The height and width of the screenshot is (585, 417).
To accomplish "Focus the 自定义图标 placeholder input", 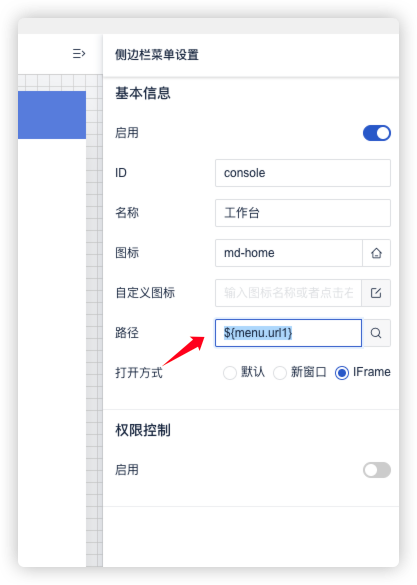I will click(x=288, y=293).
